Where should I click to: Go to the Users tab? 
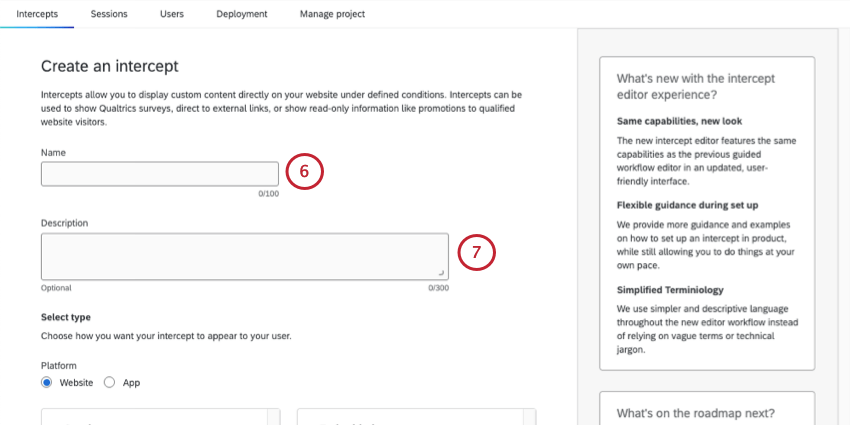[172, 14]
